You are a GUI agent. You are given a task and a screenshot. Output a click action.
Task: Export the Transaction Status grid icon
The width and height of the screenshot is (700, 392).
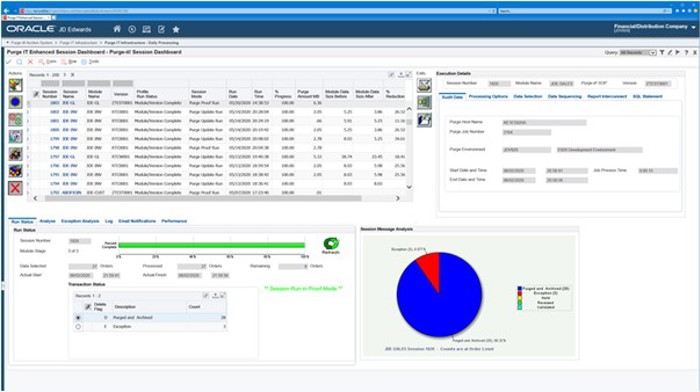[215, 296]
